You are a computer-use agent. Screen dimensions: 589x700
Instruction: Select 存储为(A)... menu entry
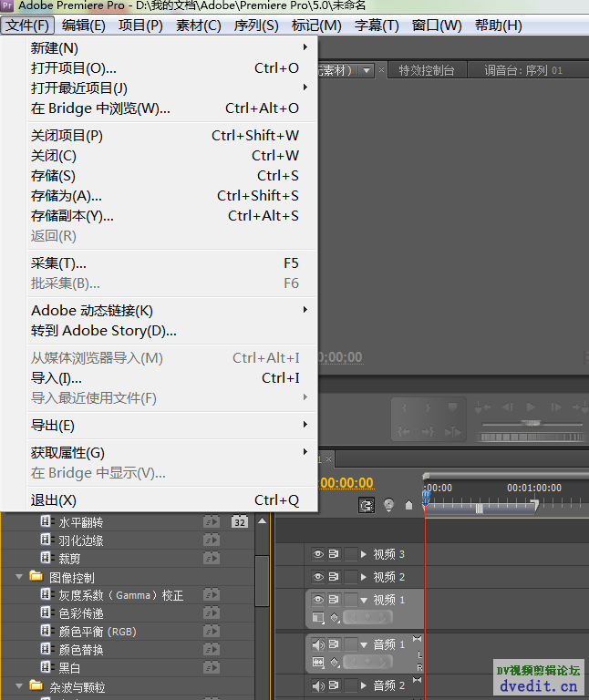tap(171, 196)
